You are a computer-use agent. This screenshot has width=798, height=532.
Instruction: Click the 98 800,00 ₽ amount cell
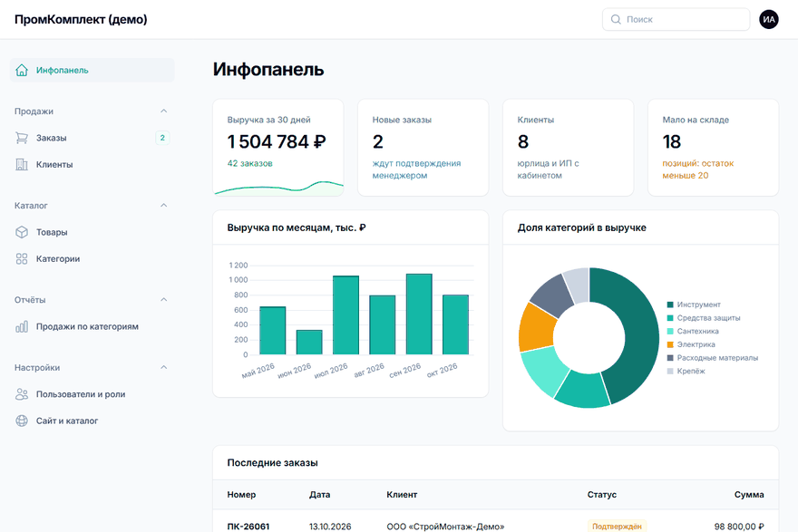click(x=739, y=527)
